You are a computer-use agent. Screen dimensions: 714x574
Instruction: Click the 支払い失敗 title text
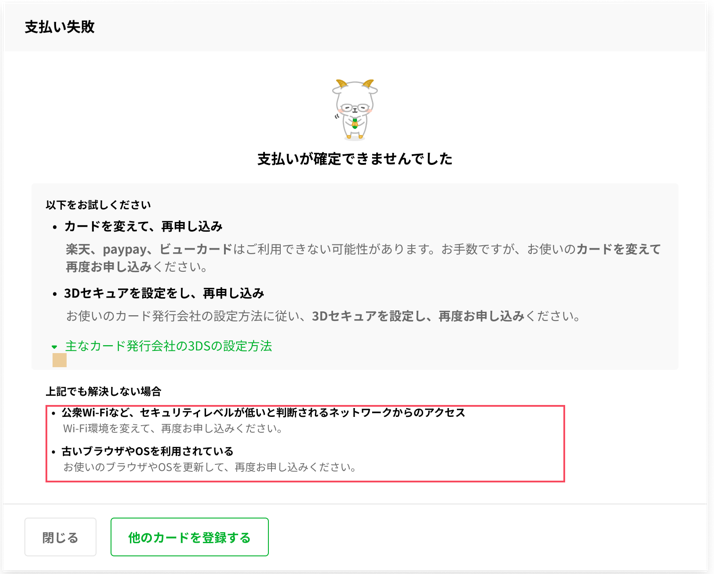(60, 27)
